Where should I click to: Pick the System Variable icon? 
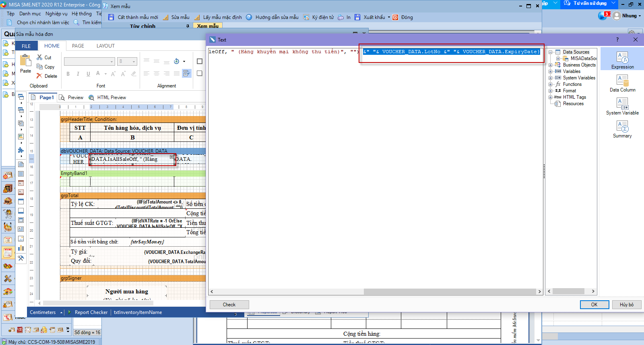[x=622, y=104]
